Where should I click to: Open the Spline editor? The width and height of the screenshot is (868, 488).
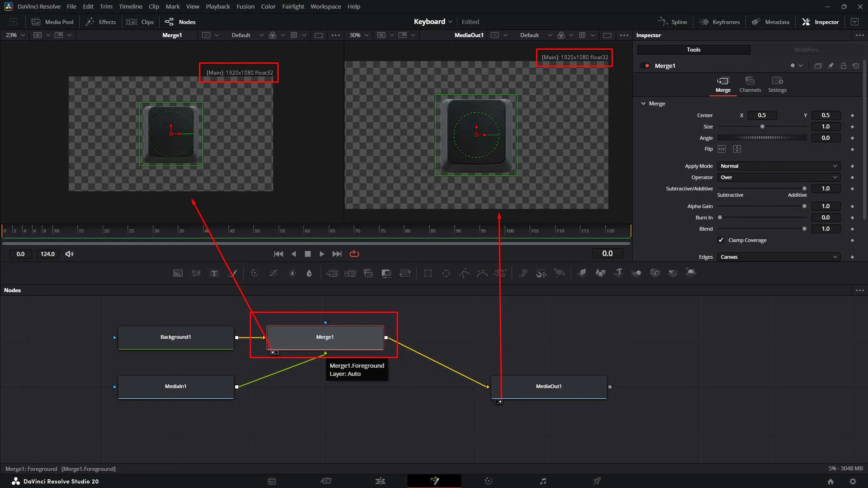(x=672, y=22)
